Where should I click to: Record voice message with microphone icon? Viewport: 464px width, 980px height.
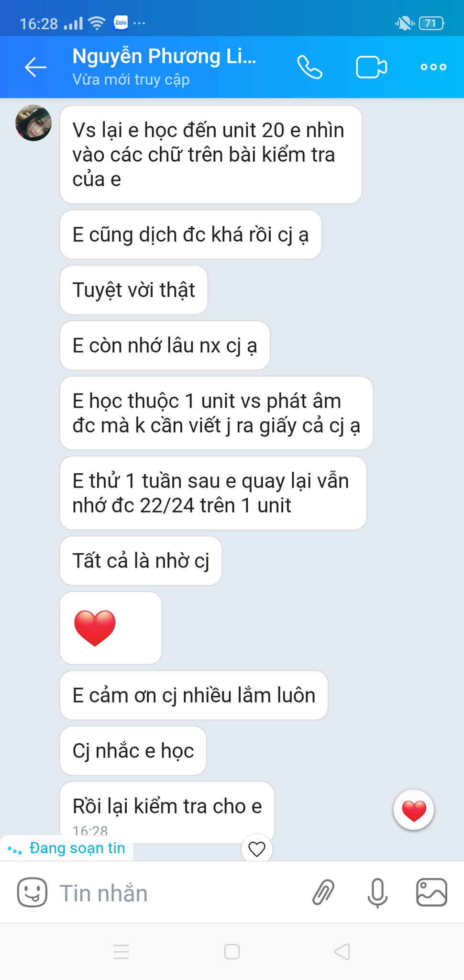[377, 893]
